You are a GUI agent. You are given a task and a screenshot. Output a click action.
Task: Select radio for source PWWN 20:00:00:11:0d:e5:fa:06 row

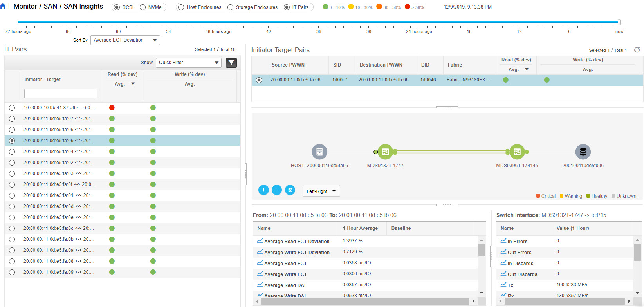point(259,80)
